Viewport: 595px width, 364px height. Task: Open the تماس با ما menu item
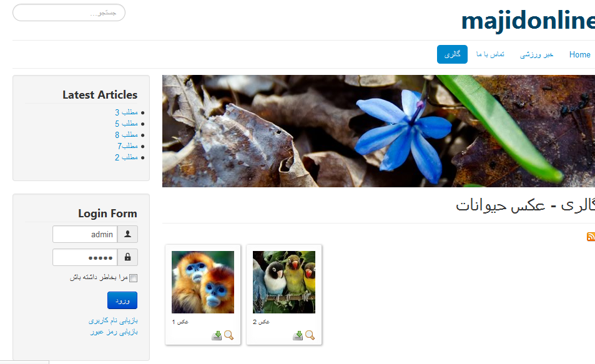[x=490, y=55]
